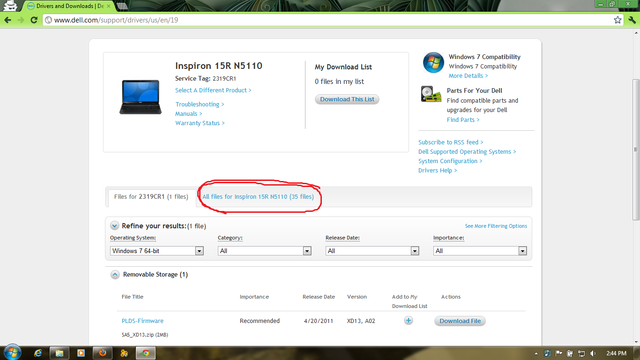Image resolution: width=640 pixels, height=360 pixels.
Task: Open the Chrome wrench menu
Action: click(632, 20)
